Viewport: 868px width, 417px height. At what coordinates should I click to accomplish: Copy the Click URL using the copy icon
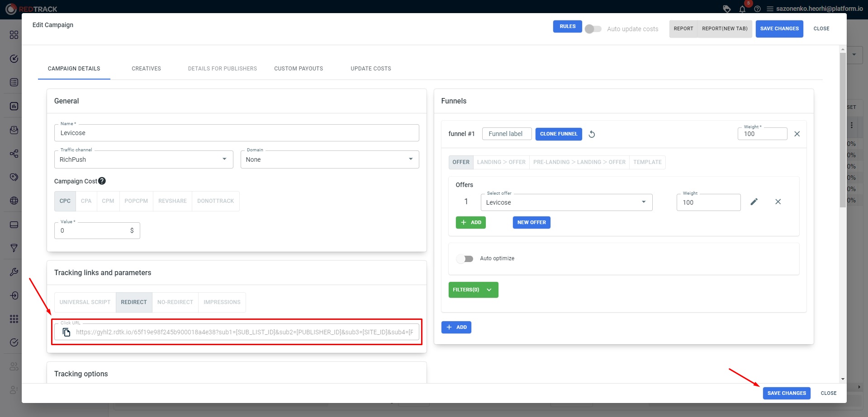coord(66,332)
